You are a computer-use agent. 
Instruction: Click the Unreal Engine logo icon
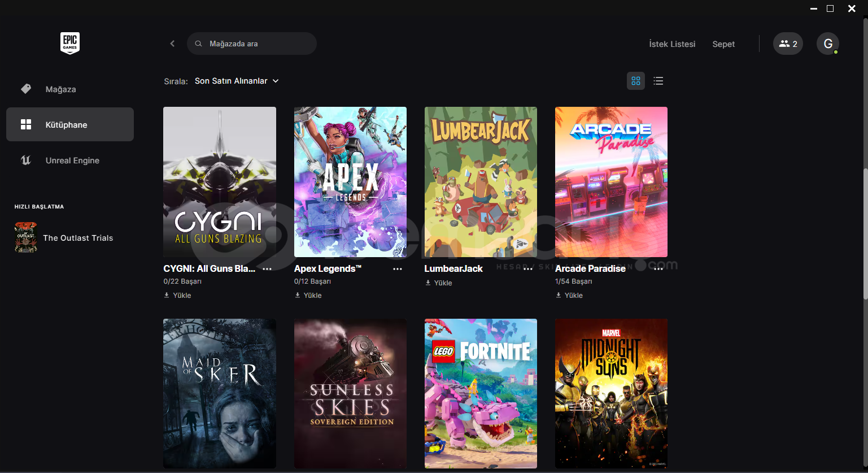click(x=26, y=160)
